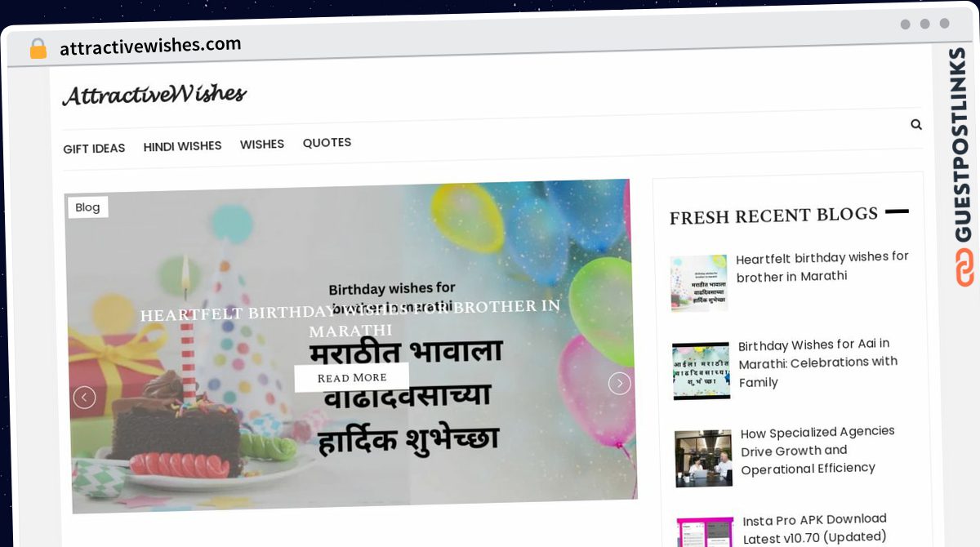This screenshot has height=547, width=980.
Task: Click the GuestPostLinks chain logo icon
Action: (965, 268)
